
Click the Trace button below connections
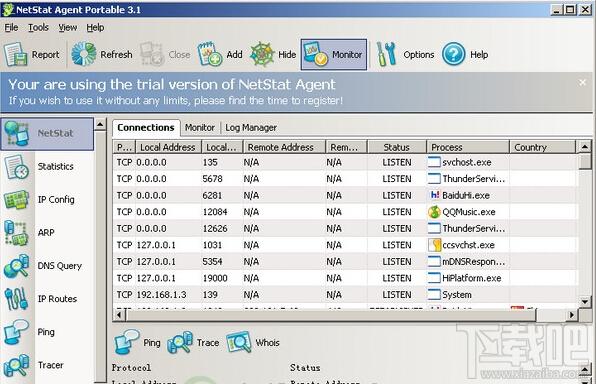coord(193,343)
